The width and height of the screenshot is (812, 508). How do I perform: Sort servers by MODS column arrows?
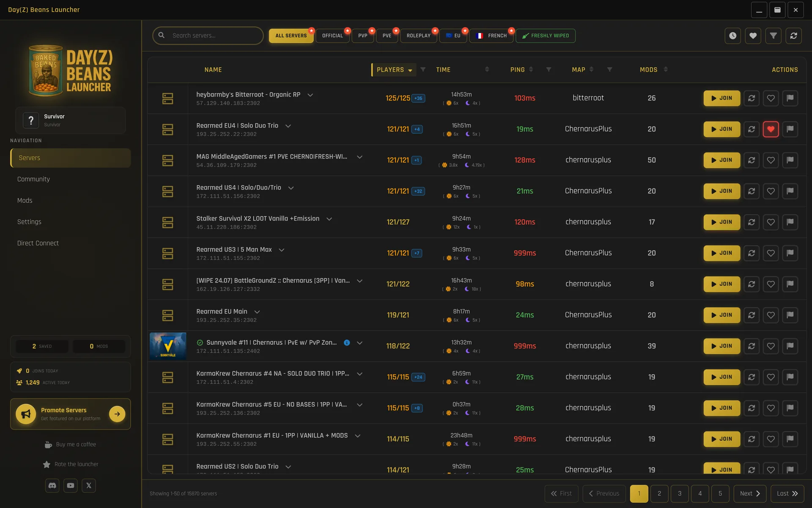coord(666,69)
